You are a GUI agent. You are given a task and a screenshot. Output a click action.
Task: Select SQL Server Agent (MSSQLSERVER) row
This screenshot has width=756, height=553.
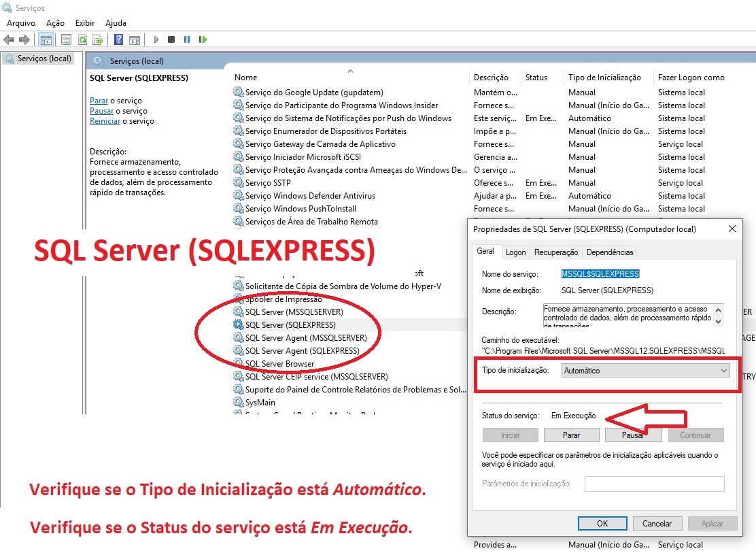pos(306,337)
